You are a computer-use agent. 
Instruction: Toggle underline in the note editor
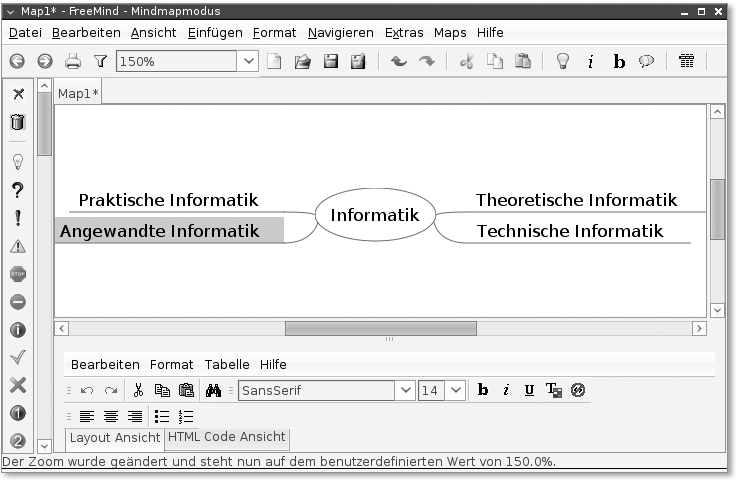529,390
